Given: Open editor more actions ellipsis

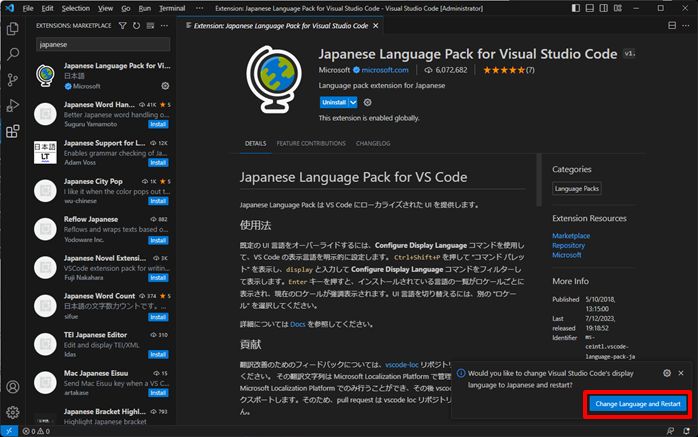Looking at the screenshot, I should pyautogui.click(x=686, y=26).
